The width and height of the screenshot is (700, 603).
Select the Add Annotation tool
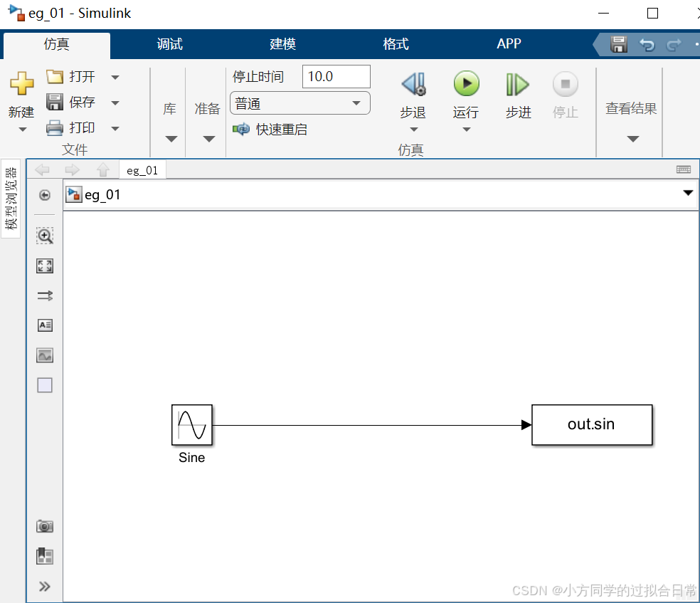[x=45, y=325]
